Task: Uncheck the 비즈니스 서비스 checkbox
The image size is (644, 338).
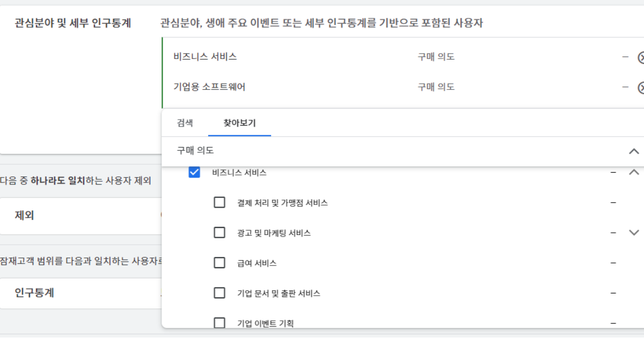Action: 194,173
